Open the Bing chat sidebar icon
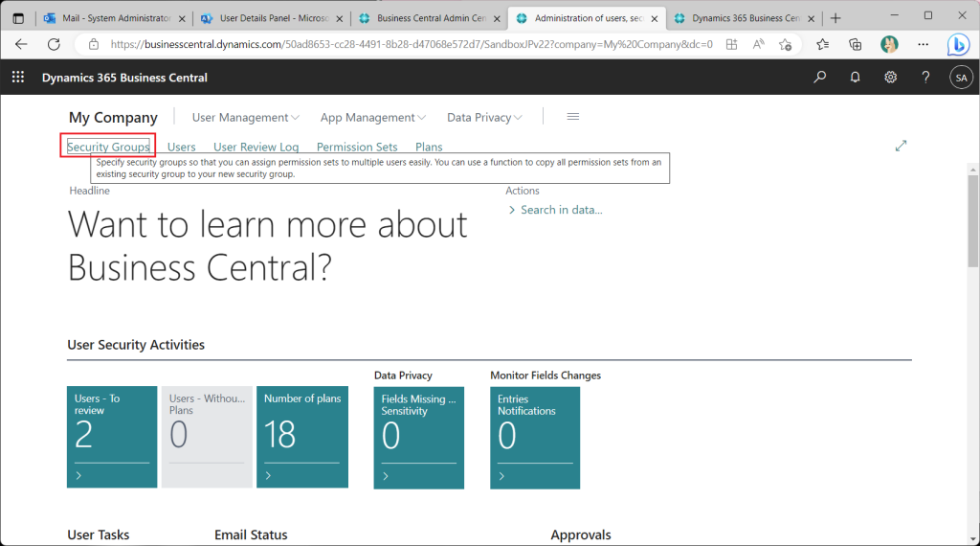Screen dimensions: 980x546 (958, 44)
